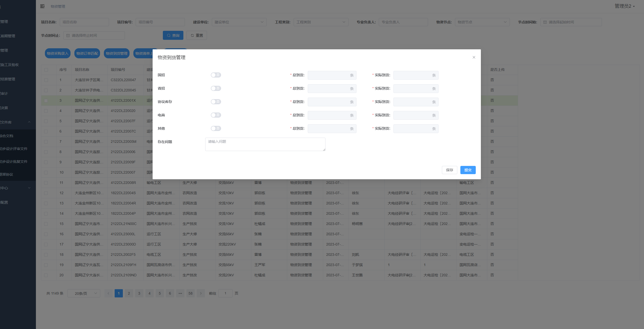Toggle the 其他 switch
Screen dimensions: 644x329
click(216, 128)
